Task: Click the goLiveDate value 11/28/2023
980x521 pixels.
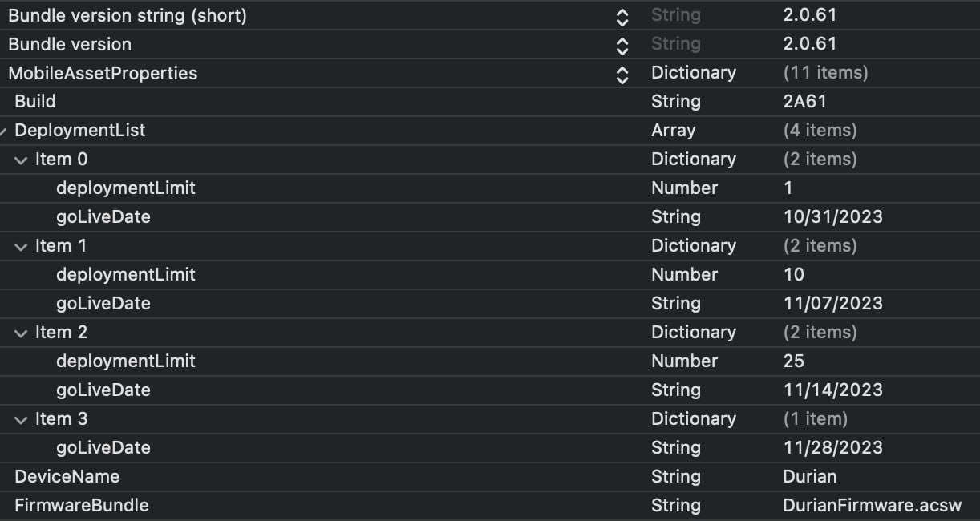Action: point(832,448)
